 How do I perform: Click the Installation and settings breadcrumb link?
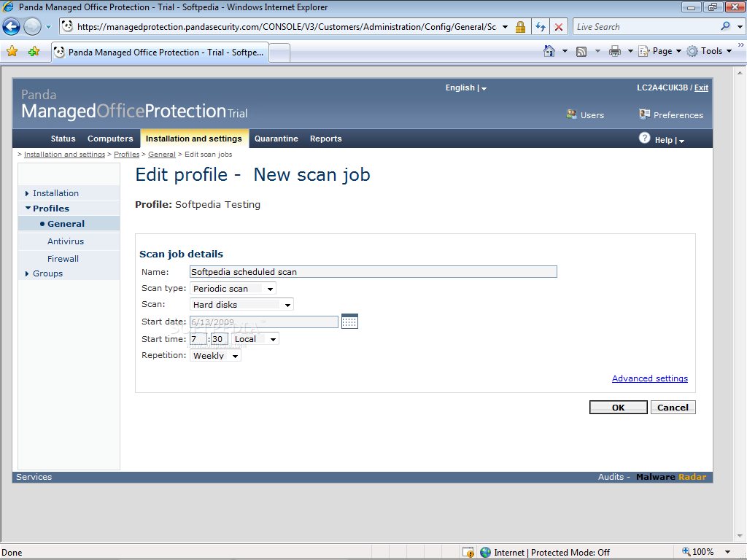64,155
